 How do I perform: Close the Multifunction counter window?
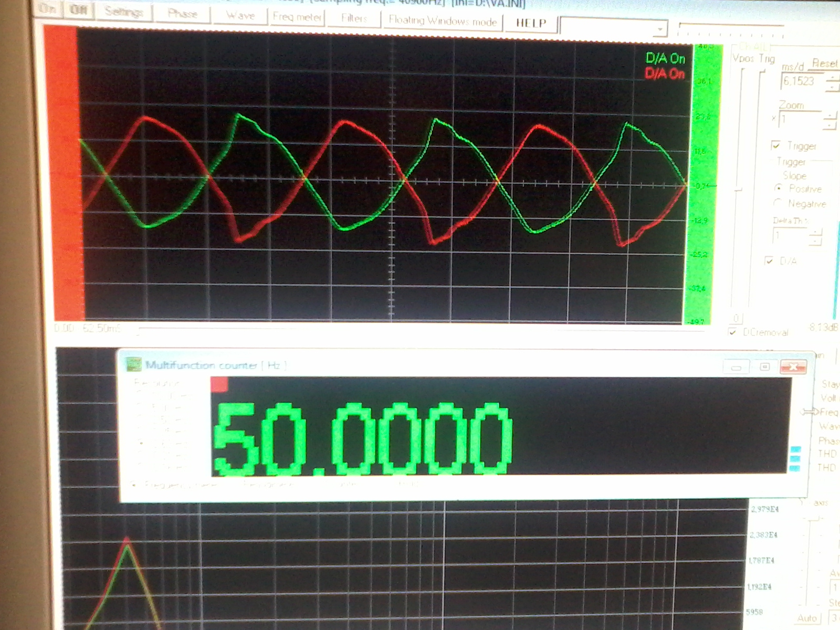[x=793, y=367]
